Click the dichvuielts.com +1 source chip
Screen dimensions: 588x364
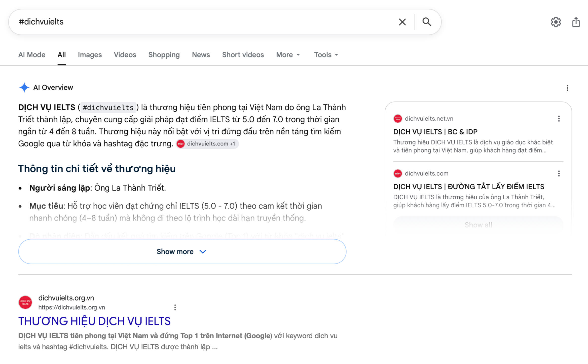tap(207, 144)
